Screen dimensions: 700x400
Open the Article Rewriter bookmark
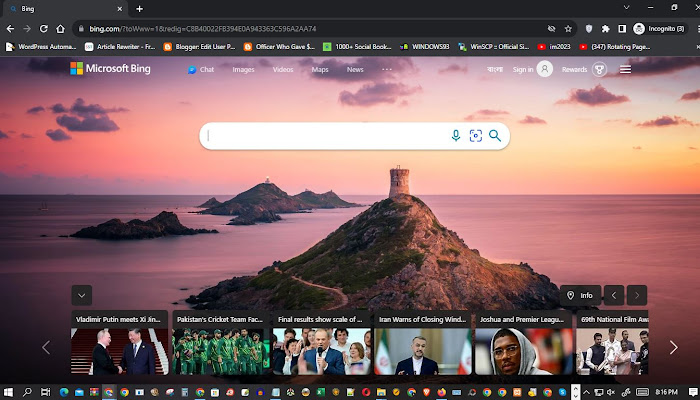coord(120,46)
